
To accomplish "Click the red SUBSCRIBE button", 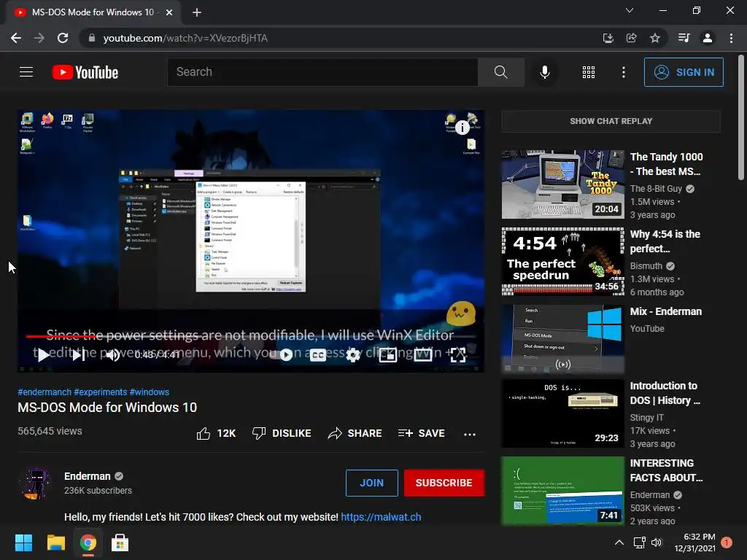I will tap(444, 483).
